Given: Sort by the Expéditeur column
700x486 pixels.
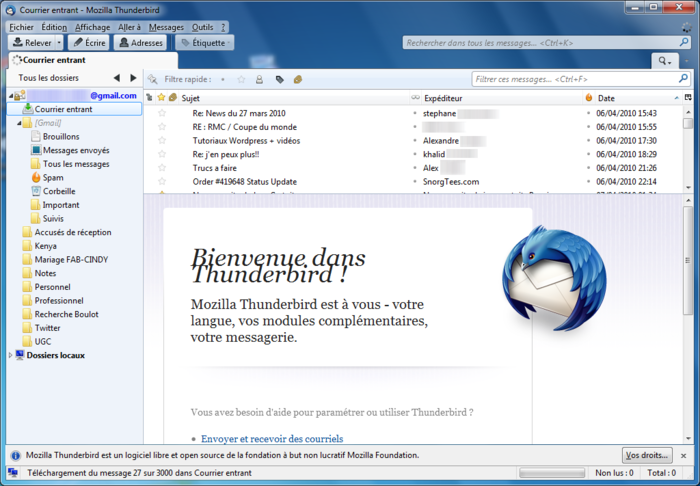Looking at the screenshot, I should click(502, 98).
